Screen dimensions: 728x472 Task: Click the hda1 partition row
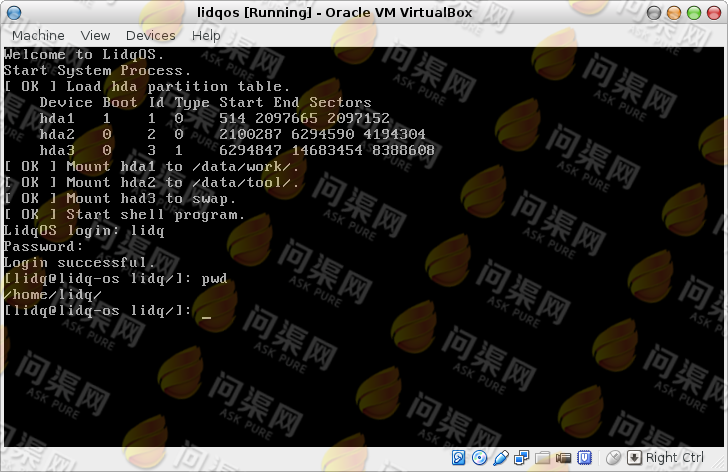214,119
